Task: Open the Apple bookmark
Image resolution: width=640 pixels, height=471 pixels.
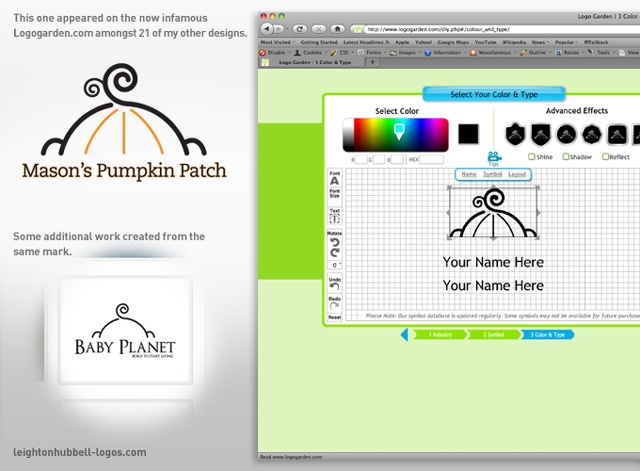Action: (x=402, y=42)
